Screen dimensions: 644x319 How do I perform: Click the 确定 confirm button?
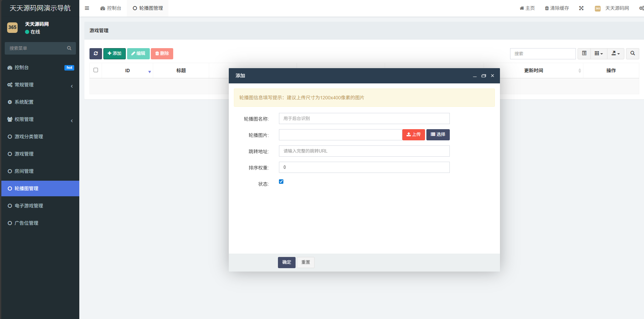(x=286, y=262)
